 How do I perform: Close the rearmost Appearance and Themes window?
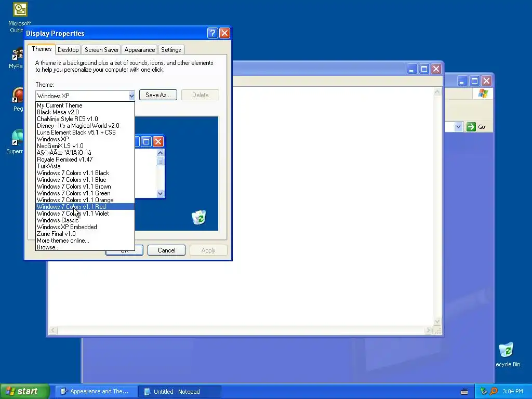point(486,81)
